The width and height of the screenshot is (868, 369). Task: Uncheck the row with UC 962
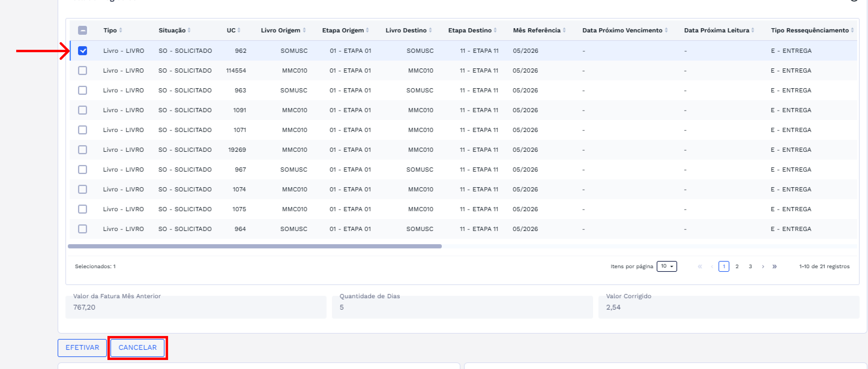click(x=83, y=50)
